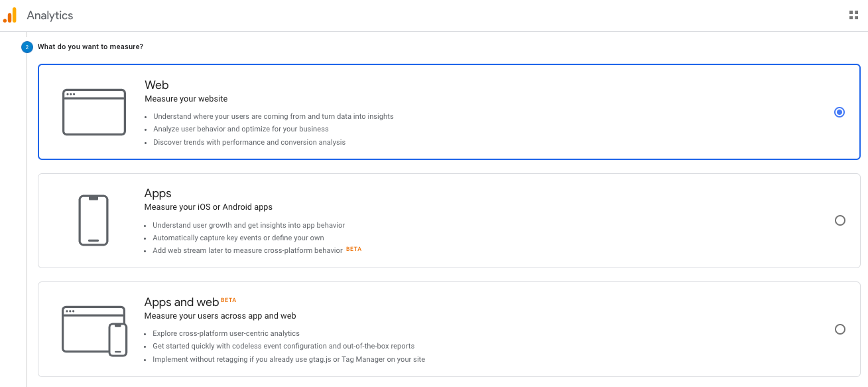Click "Measure your website" subtitle
This screenshot has height=387, width=868.
pos(186,99)
